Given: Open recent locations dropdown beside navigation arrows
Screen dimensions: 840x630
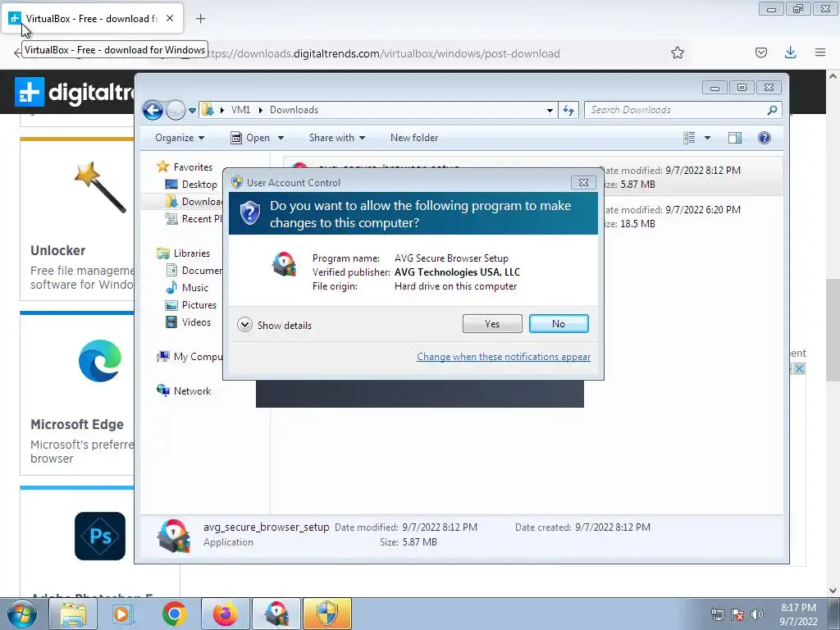Looking at the screenshot, I should coord(192,111).
